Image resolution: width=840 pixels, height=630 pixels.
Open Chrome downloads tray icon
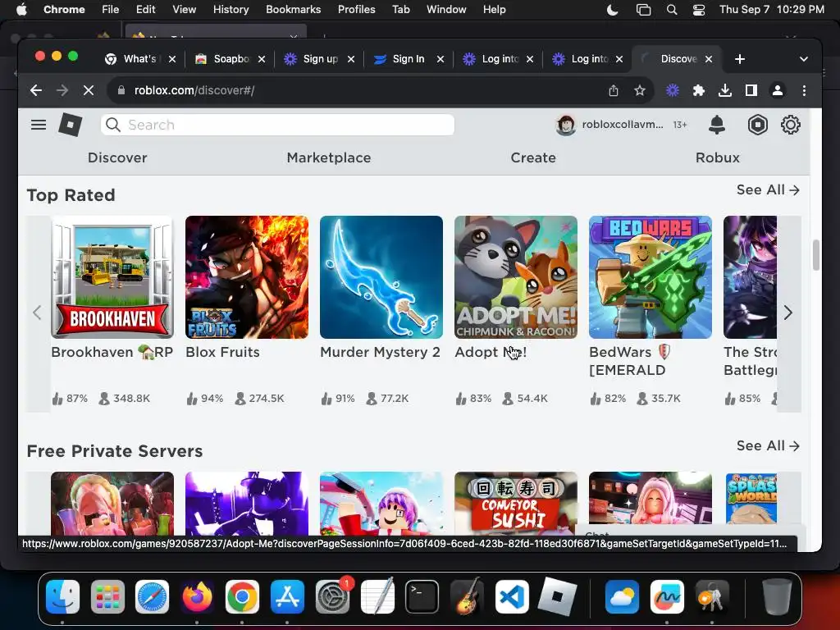pyautogui.click(x=725, y=90)
